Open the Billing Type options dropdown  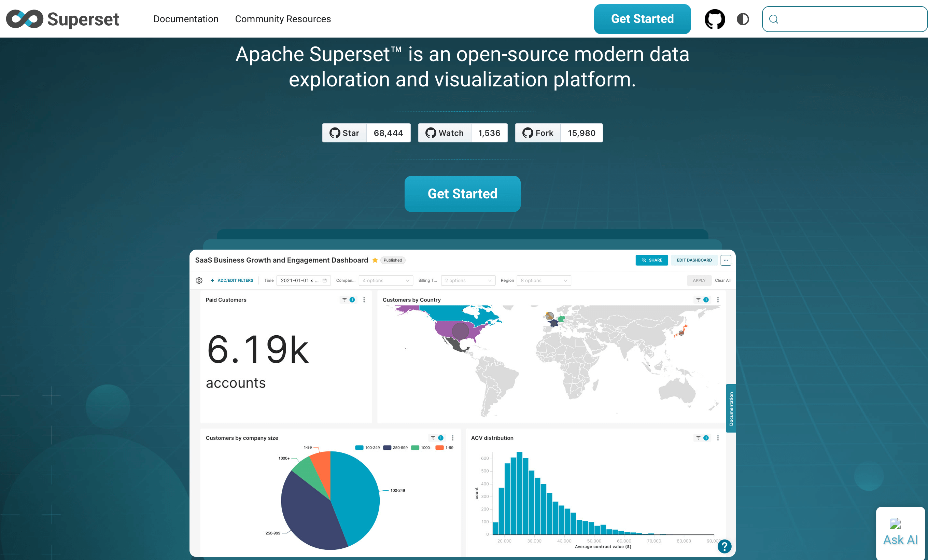(x=468, y=280)
